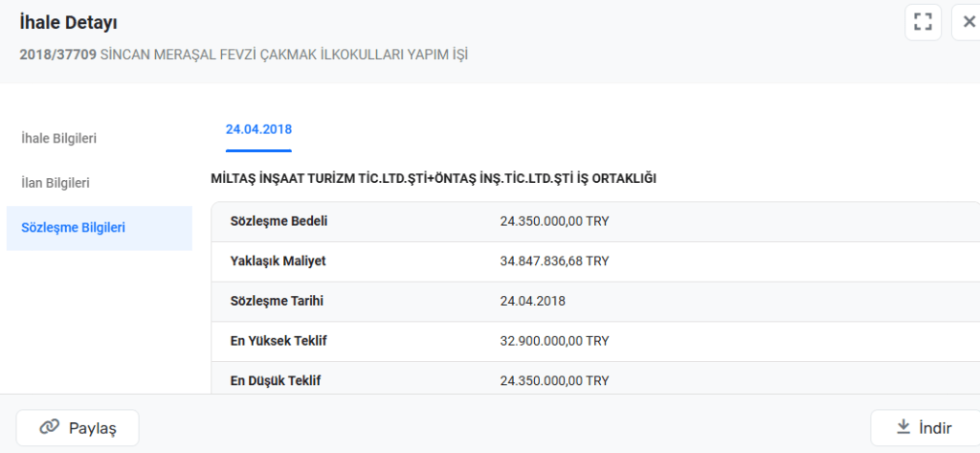Click the download arrow icon beside İndir
The width and height of the screenshot is (980, 453).
coord(902,428)
